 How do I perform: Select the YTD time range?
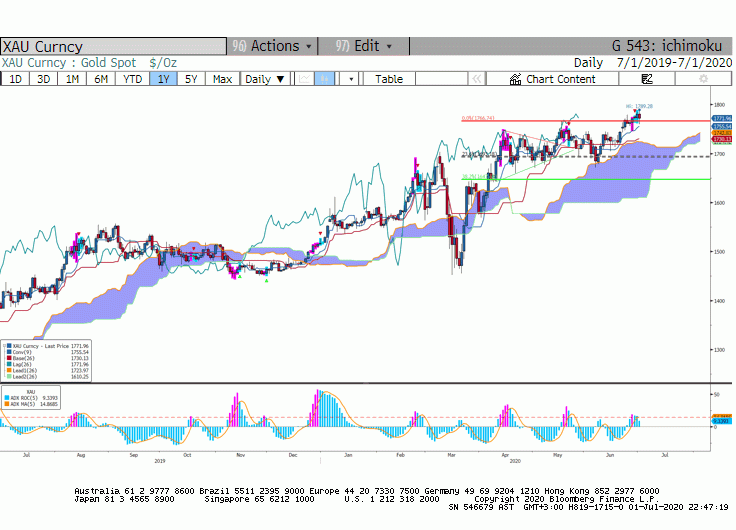click(x=132, y=79)
